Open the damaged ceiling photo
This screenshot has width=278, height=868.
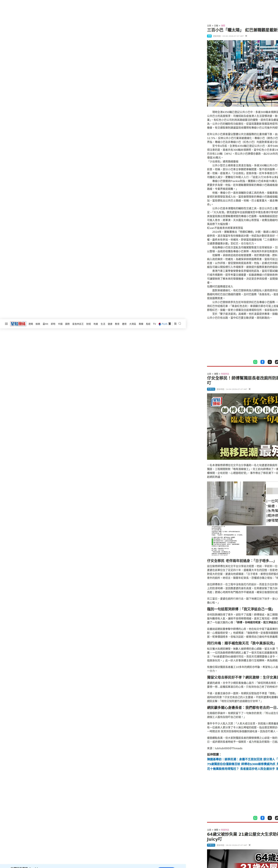click(262, 540)
